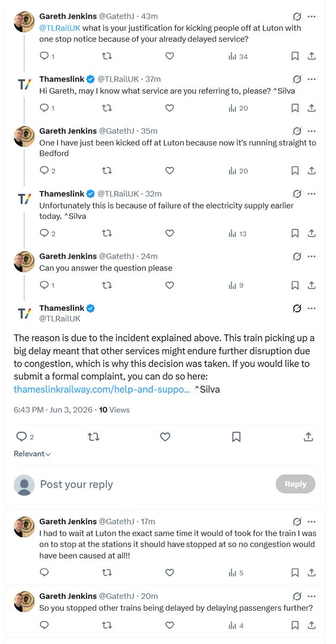Open more options on main Thameslink tweet

coord(312,308)
